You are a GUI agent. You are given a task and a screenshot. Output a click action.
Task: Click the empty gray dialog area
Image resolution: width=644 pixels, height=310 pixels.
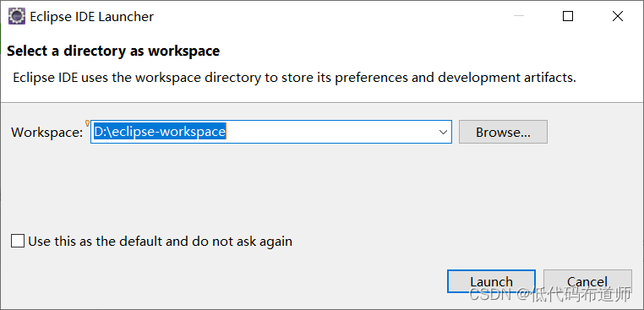320,189
